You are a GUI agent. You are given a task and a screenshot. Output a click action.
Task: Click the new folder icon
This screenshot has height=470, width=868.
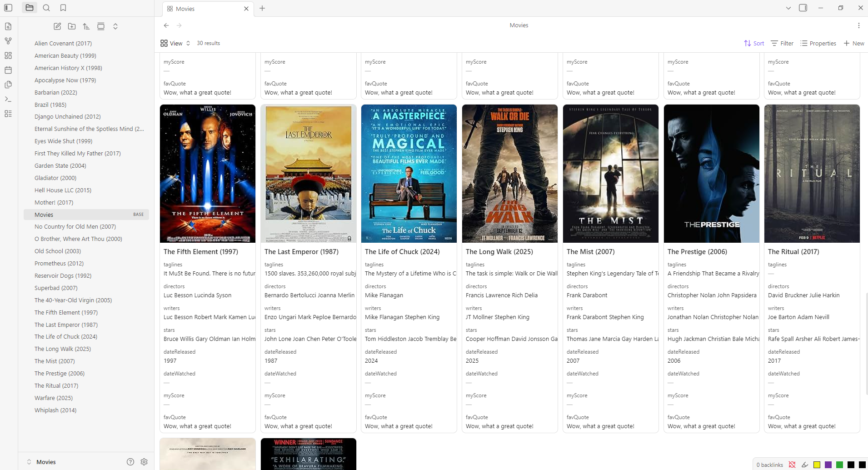72,26
